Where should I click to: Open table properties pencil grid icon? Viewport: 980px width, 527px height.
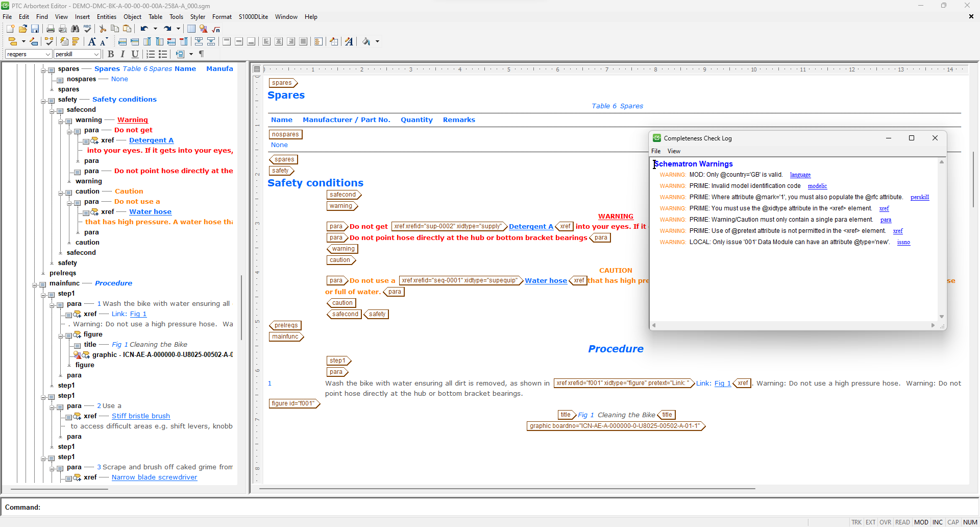pyautogui.click(x=334, y=41)
